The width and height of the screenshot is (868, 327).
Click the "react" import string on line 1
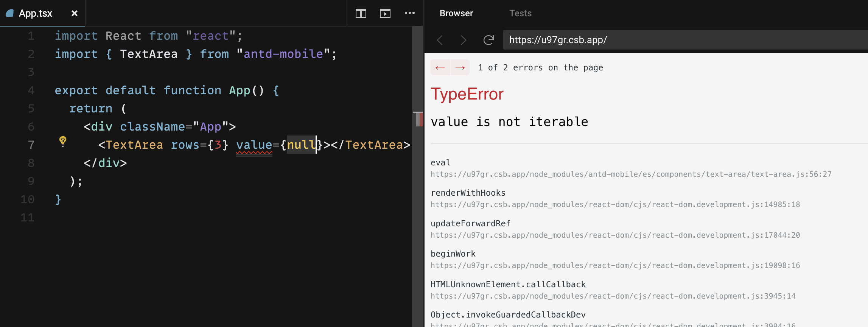click(211, 36)
